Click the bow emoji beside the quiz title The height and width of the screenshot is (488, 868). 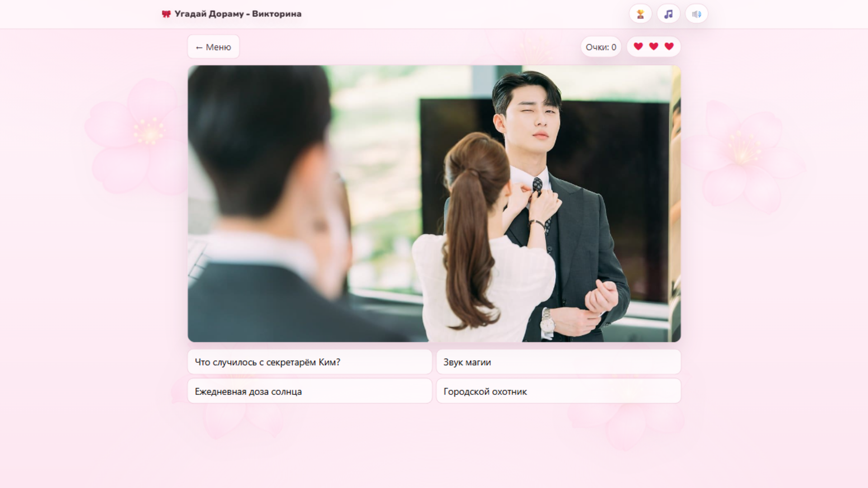(x=165, y=14)
